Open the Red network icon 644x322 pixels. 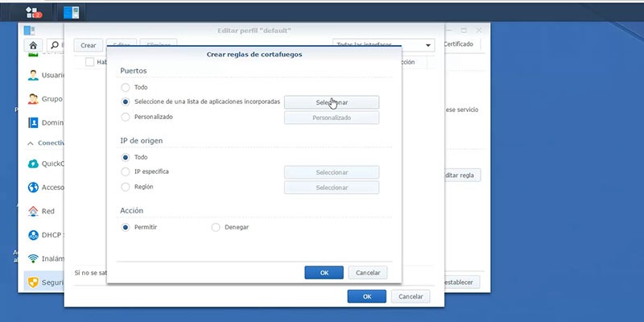(x=33, y=211)
